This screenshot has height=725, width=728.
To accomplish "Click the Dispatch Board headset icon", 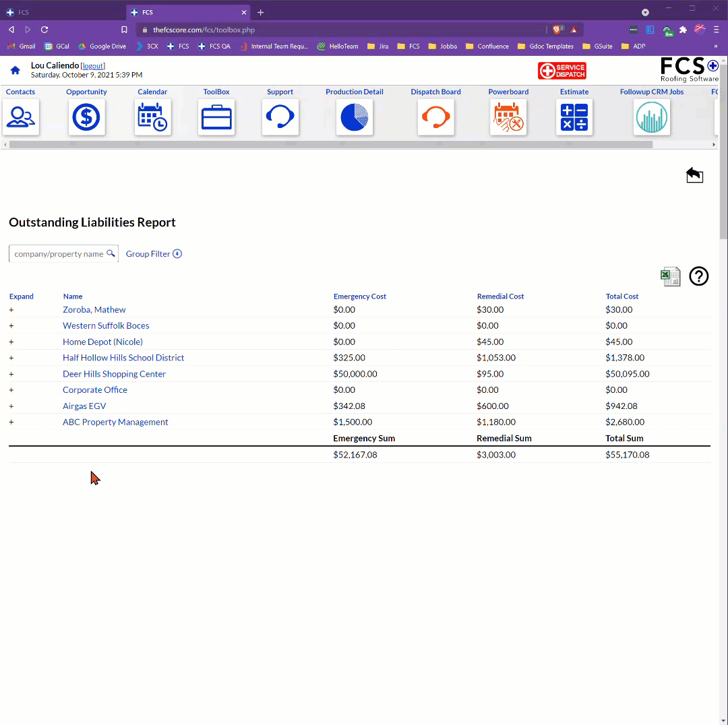I will point(435,117).
